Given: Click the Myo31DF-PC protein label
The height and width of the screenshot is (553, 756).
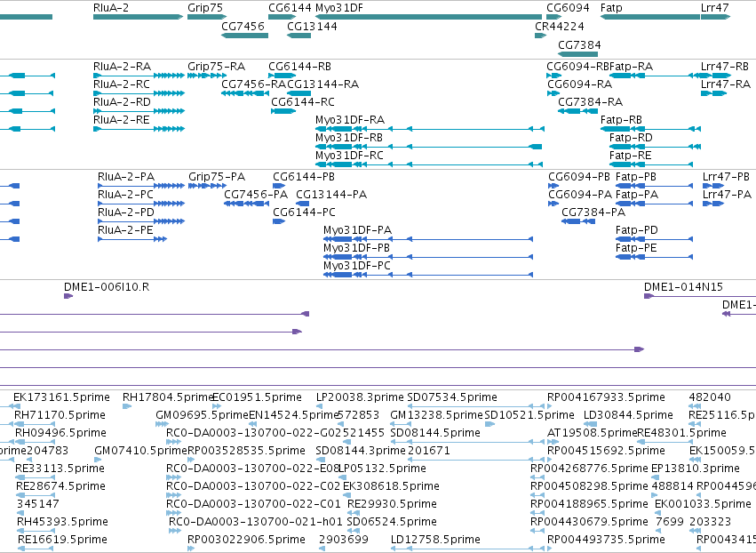Looking at the screenshot, I should tap(357, 266).
